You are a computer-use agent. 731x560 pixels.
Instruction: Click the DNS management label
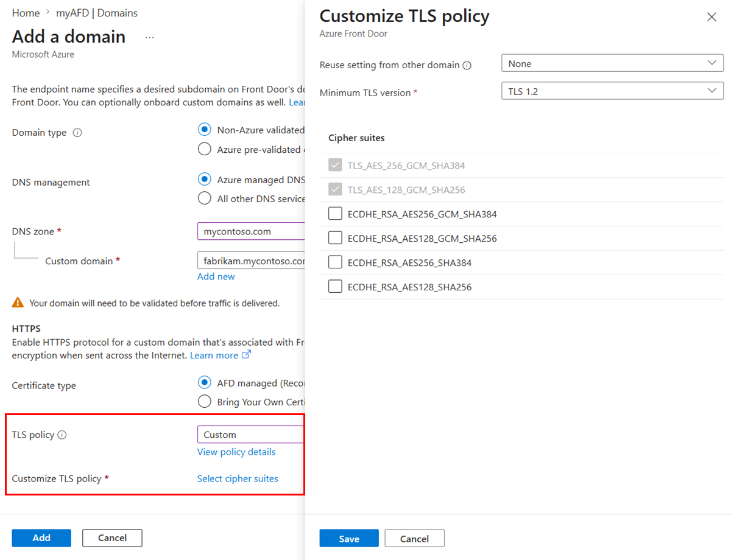51,183
